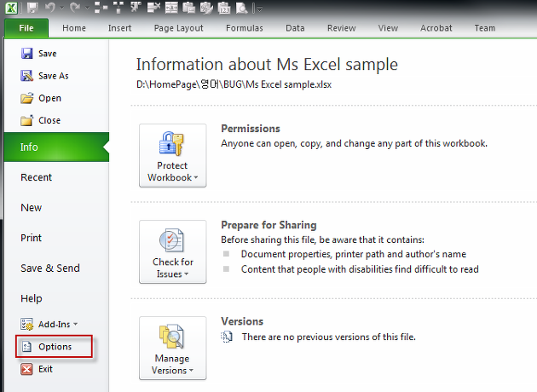Select the Data tab

click(295, 28)
